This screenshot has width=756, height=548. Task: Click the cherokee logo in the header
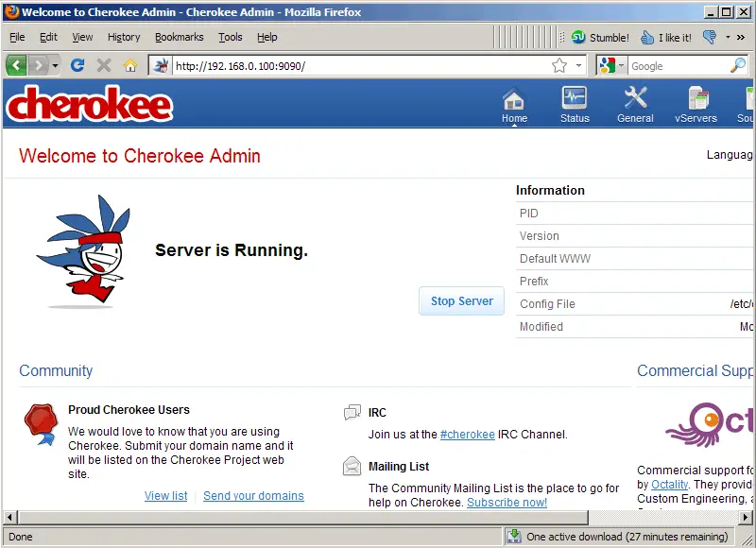(90, 104)
